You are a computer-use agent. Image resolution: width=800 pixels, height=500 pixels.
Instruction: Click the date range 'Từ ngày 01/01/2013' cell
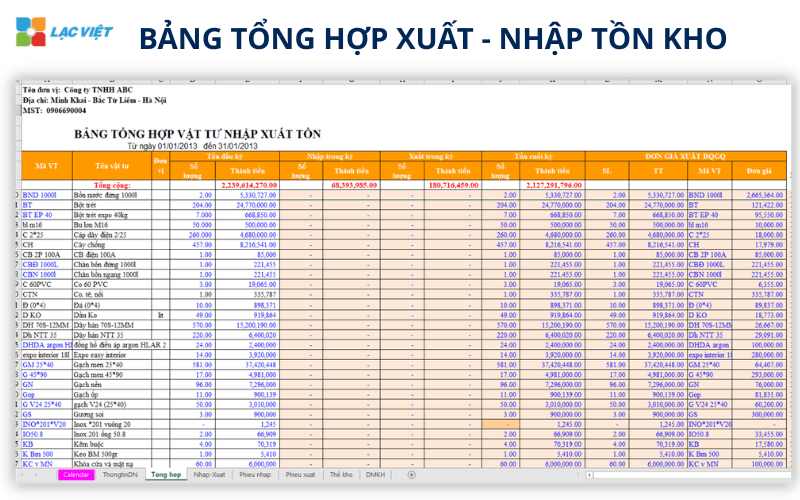[x=192, y=146]
